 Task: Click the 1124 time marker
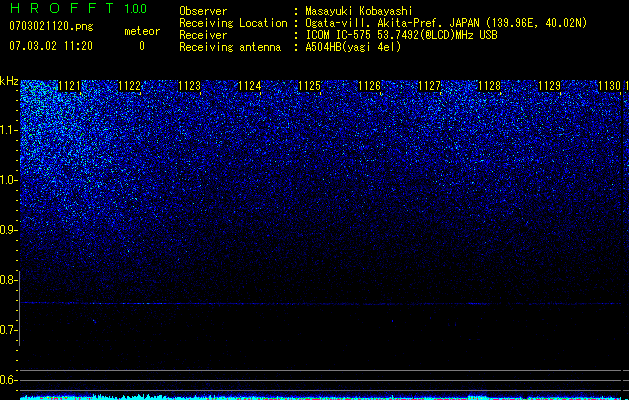point(250,86)
